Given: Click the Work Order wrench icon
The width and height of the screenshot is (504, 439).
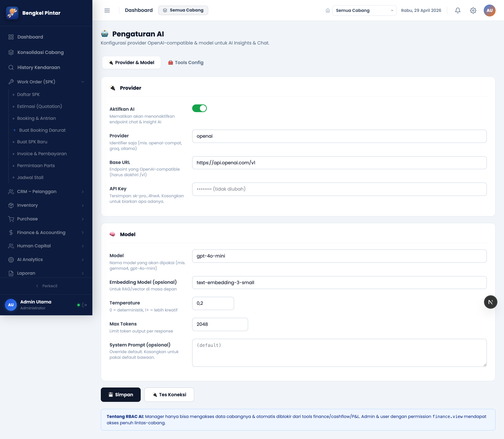Looking at the screenshot, I should [x=11, y=82].
